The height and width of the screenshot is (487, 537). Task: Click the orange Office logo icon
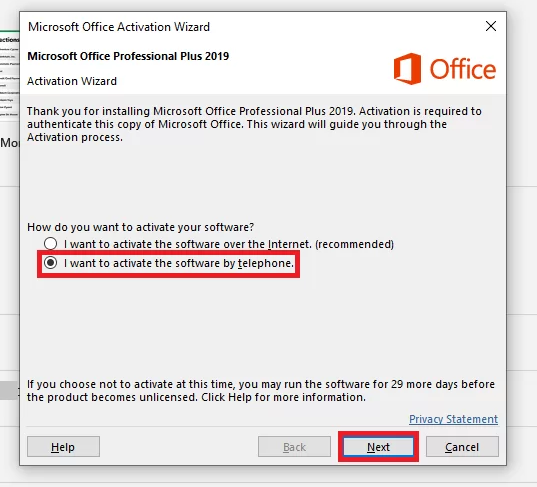point(407,68)
